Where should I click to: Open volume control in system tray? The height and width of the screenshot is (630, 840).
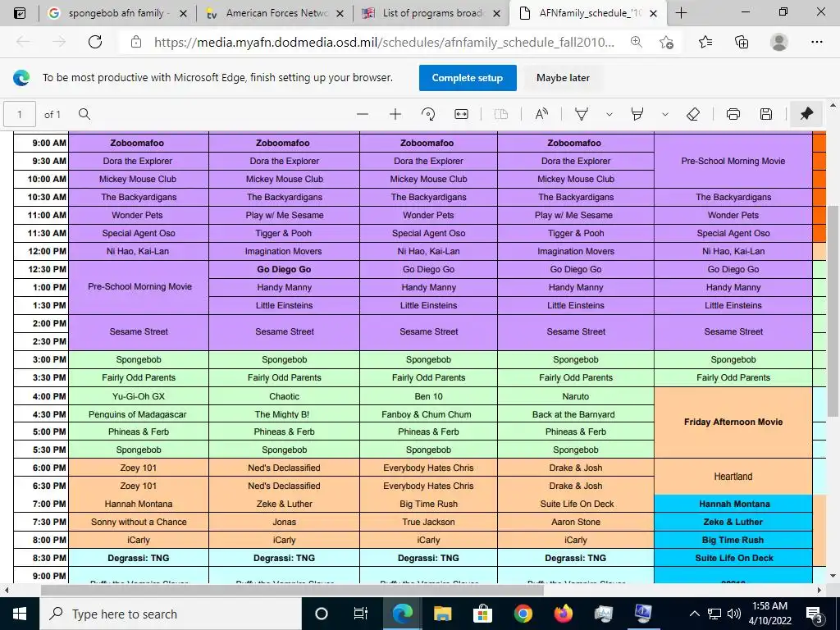[x=734, y=614]
